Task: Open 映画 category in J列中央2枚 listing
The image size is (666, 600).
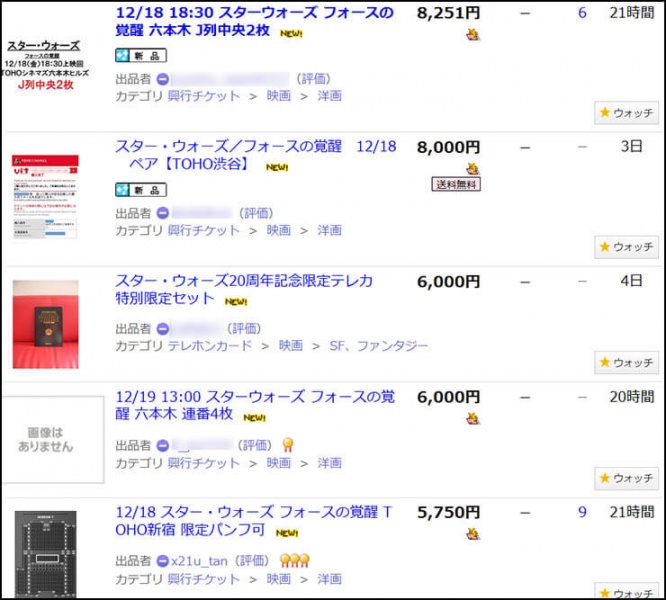Action: [x=279, y=96]
